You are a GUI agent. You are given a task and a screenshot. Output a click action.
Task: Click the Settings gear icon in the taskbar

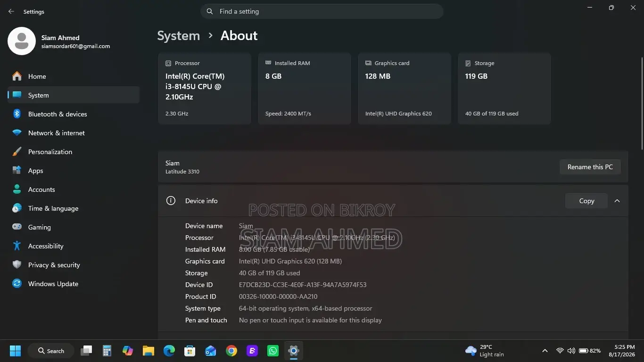tap(294, 351)
